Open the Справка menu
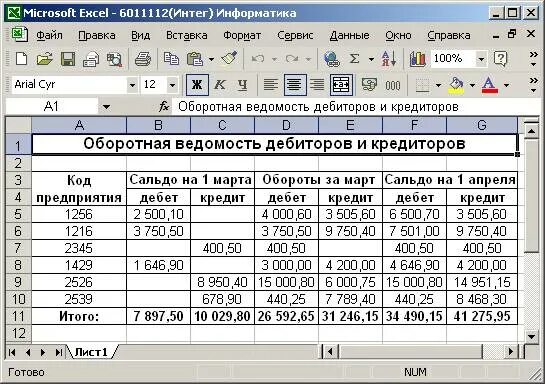Viewport: 545px width, 384px height. 449,35
